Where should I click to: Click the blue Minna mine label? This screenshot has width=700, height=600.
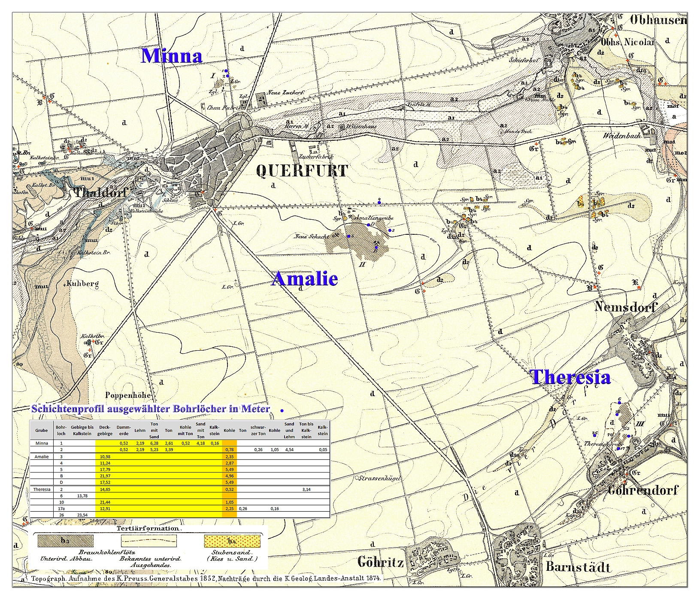point(171,56)
